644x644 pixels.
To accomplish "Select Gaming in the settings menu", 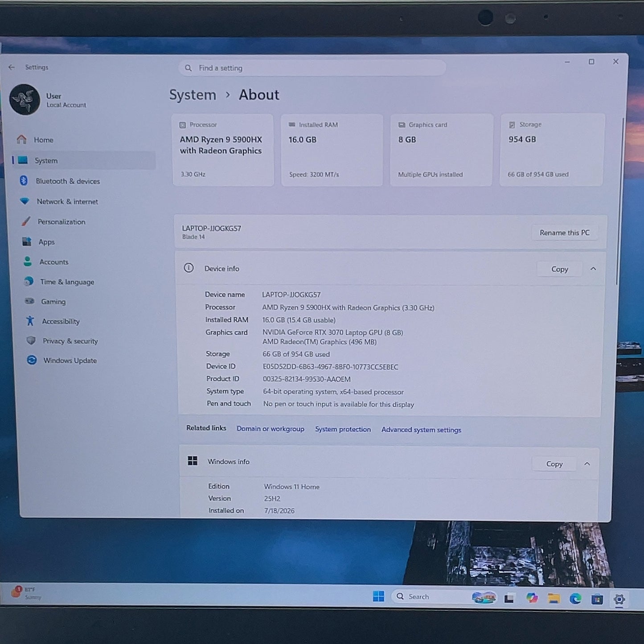I will click(53, 301).
